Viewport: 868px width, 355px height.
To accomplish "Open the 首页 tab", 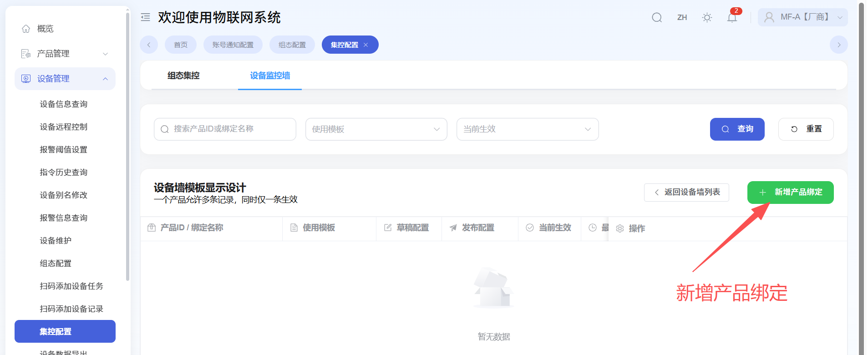I will click(181, 45).
